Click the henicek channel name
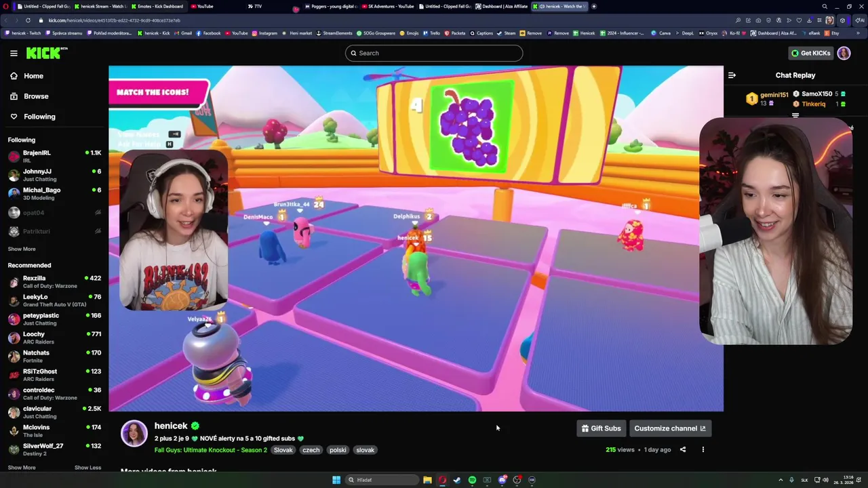The width and height of the screenshot is (868, 488). click(x=171, y=426)
